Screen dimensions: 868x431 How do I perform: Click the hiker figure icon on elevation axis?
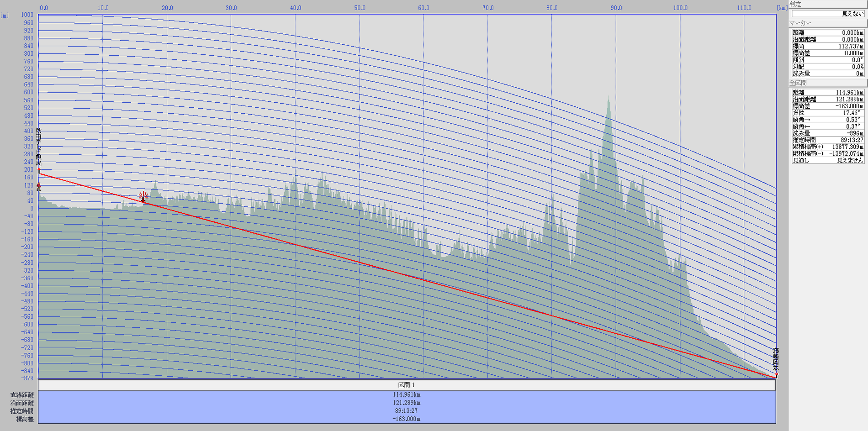click(x=39, y=186)
